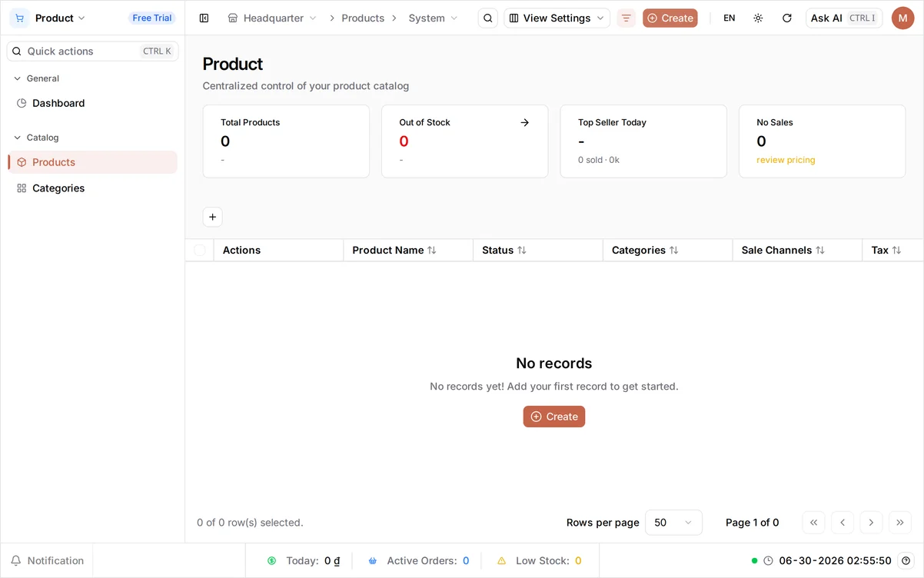Sort by Product Name arrows icon

tap(432, 250)
